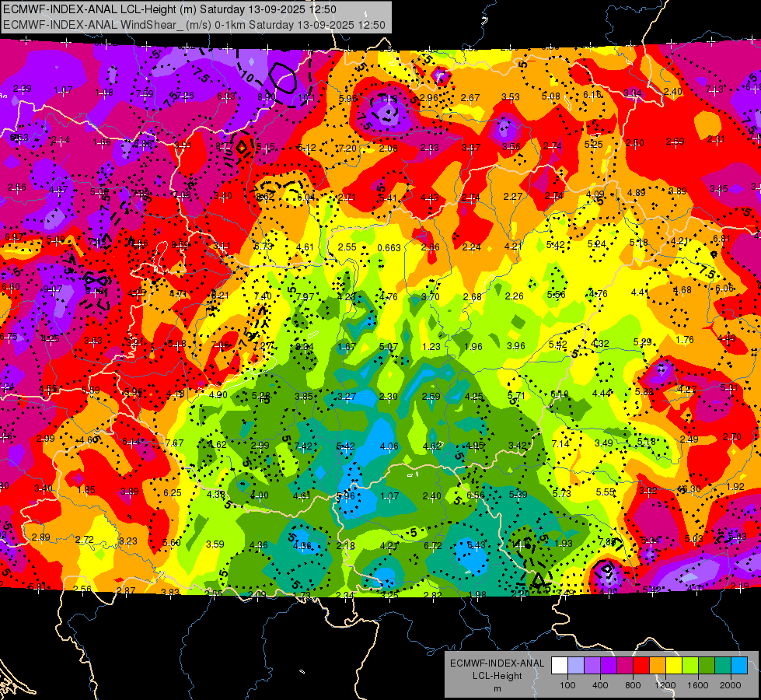Click the wind shear value 1.76
Viewport: 761px width, 700px height.
pos(685,340)
